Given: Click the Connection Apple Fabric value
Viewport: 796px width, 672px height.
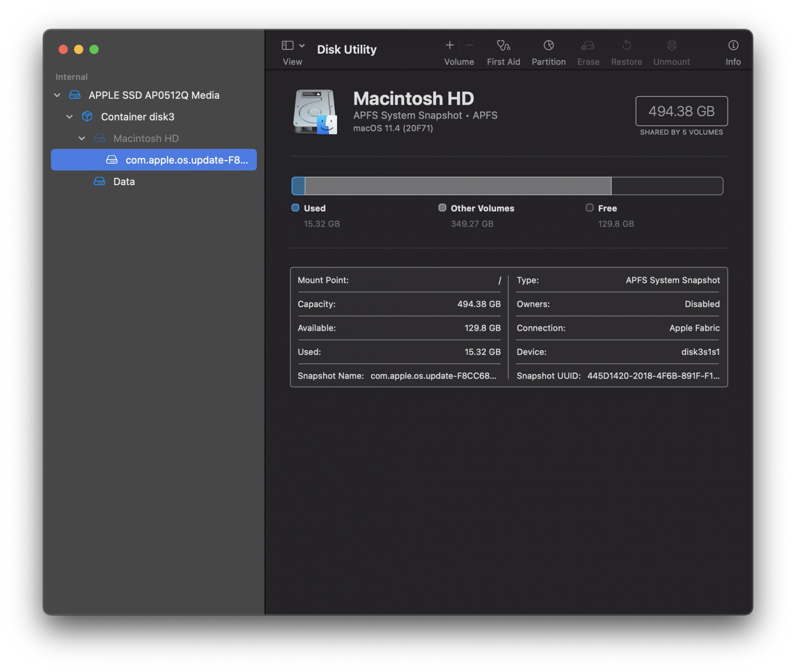Looking at the screenshot, I should 695,328.
